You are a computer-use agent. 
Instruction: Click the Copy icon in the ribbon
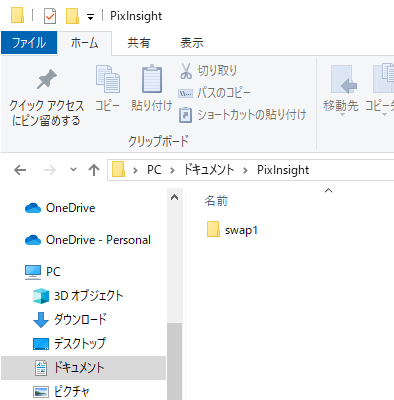(108, 79)
